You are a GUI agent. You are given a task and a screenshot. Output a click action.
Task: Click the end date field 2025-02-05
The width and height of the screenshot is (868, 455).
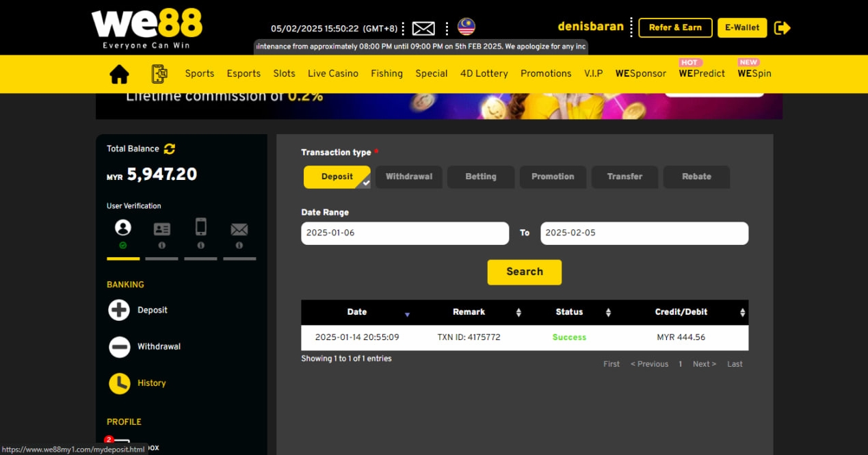(x=644, y=233)
